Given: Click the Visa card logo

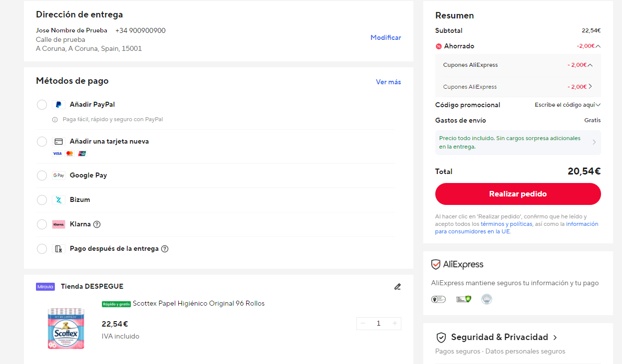Looking at the screenshot, I should 57,154.
